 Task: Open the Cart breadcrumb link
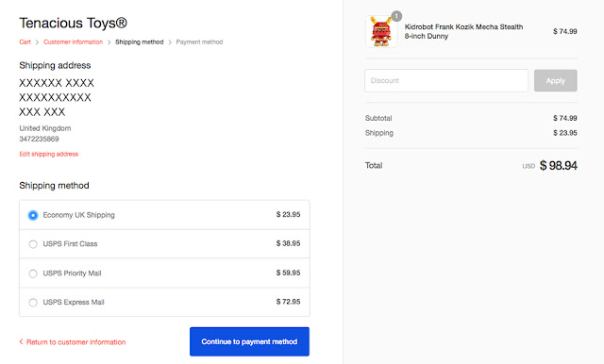point(25,41)
